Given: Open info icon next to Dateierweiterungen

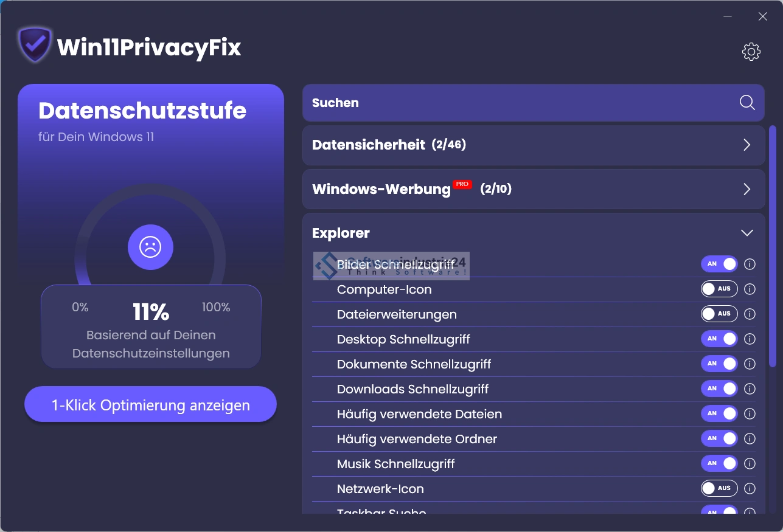Looking at the screenshot, I should pyautogui.click(x=750, y=314).
